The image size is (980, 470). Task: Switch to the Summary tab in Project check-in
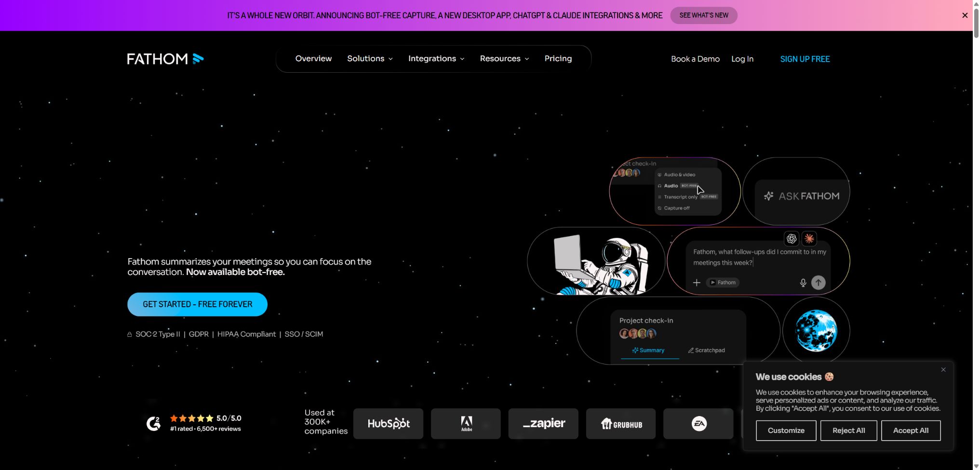pyautogui.click(x=648, y=350)
